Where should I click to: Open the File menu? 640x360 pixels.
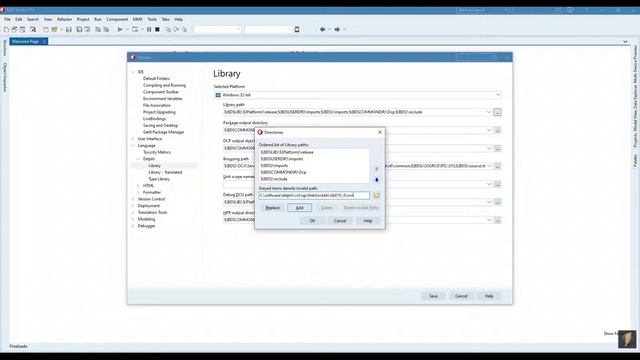point(7,19)
